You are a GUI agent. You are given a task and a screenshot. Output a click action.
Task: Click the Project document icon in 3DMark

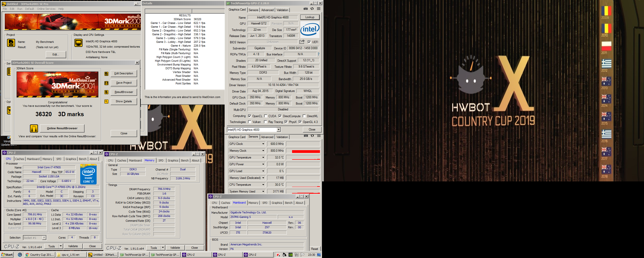11,43
